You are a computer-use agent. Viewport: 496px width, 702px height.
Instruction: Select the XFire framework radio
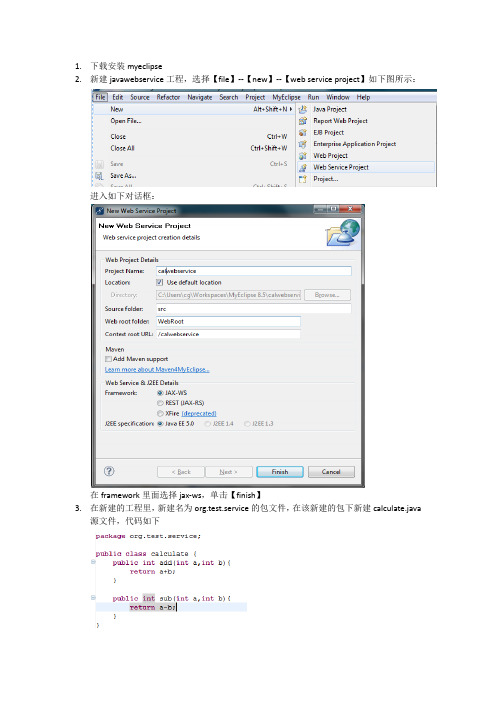click(x=160, y=413)
